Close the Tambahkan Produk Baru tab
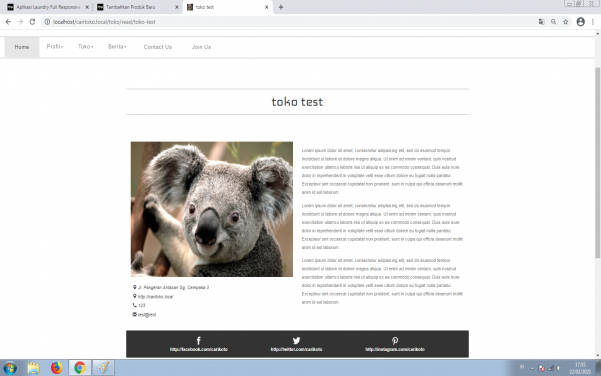This screenshot has width=601, height=376. pos(177,7)
